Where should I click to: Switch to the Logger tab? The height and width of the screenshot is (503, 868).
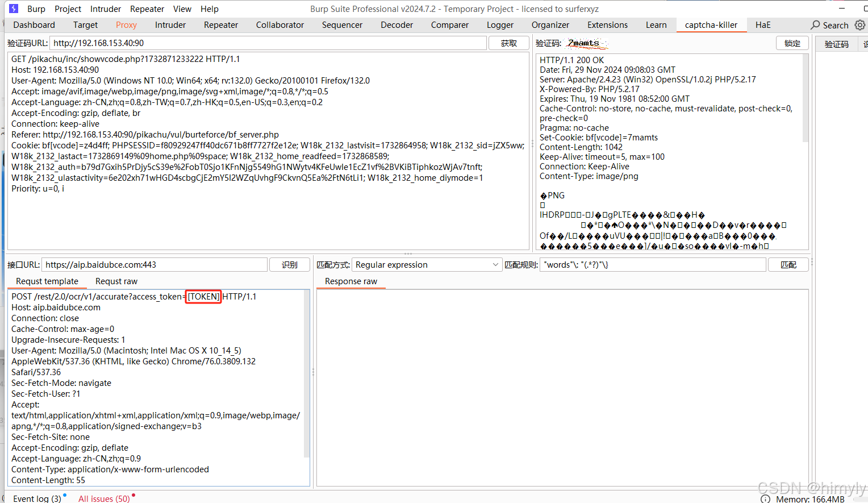pyautogui.click(x=500, y=25)
